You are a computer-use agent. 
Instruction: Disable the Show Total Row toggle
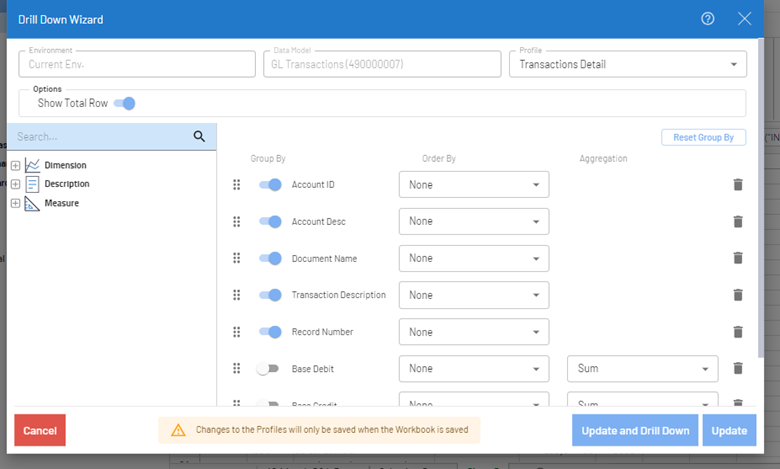125,103
